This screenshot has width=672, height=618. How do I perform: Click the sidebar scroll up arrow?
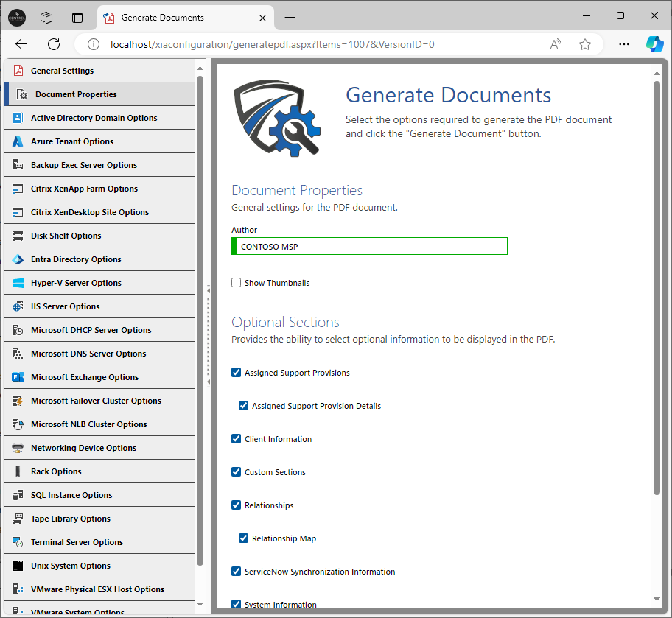(200, 69)
